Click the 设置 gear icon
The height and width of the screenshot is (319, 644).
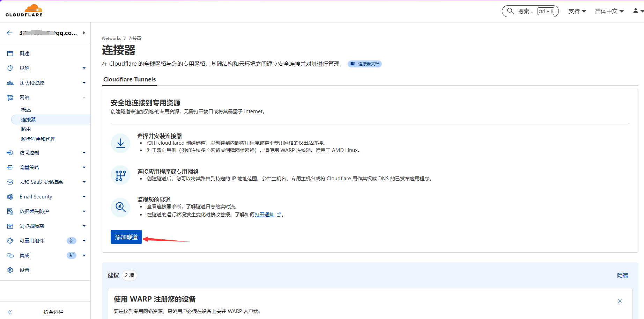pos(10,270)
